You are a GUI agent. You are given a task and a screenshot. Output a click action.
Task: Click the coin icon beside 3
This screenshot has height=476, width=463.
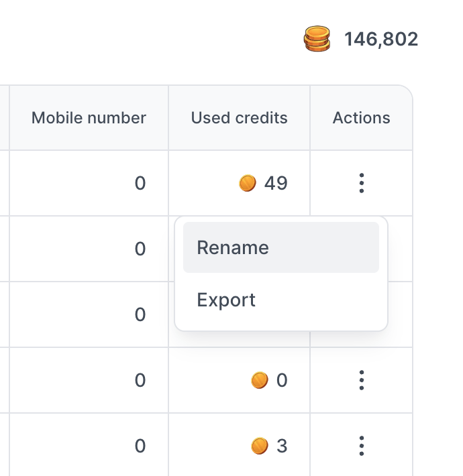[x=260, y=446]
